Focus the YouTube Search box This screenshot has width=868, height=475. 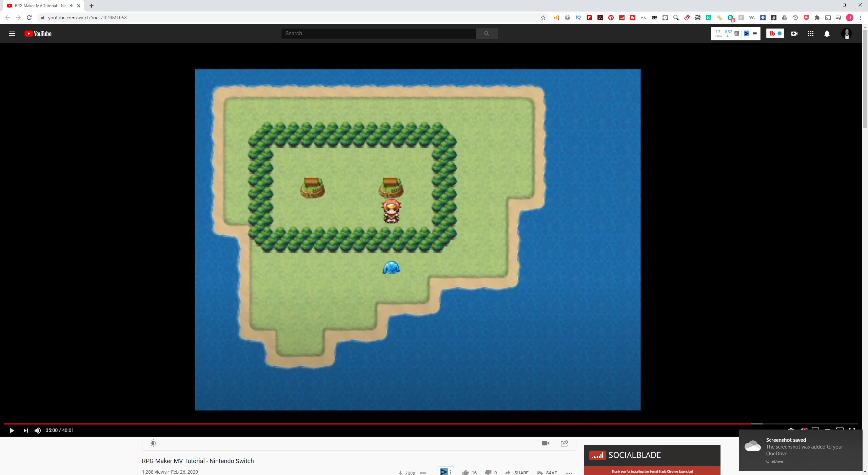click(379, 34)
